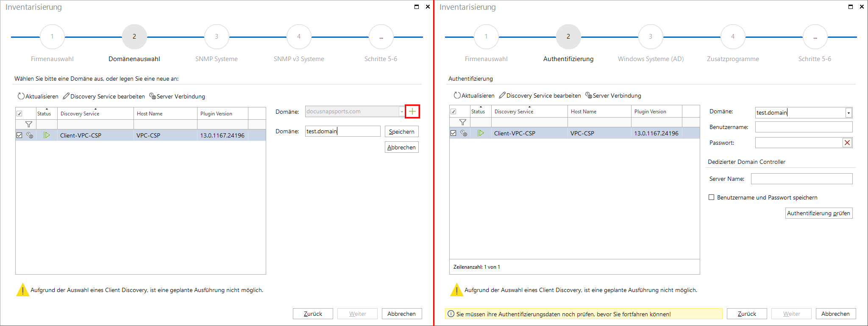The width and height of the screenshot is (868, 326).
Task: Open the docusnapsports.com domain dropdown
Action: [401, 112]
